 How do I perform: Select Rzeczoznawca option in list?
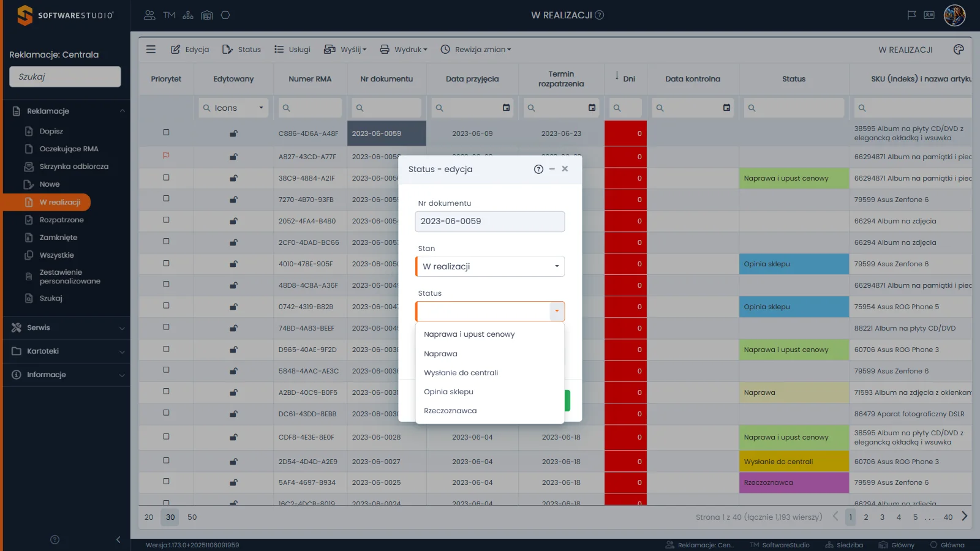[x=450, y=411]
